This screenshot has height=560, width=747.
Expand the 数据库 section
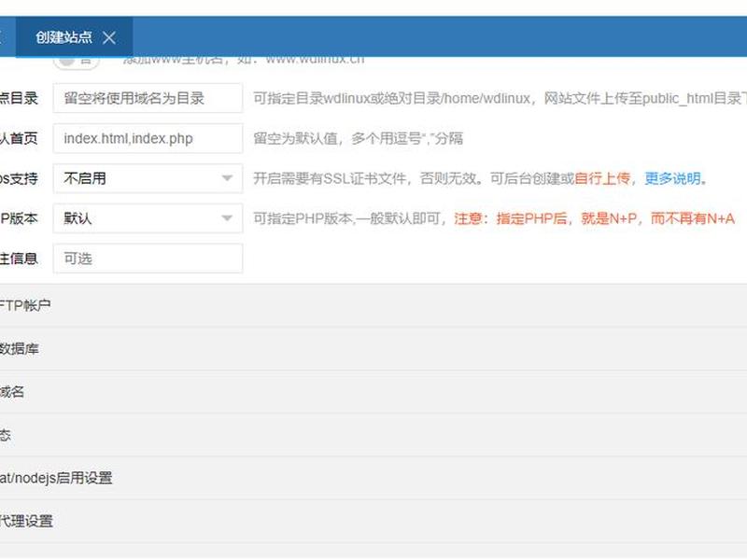(x=373, y=348)
